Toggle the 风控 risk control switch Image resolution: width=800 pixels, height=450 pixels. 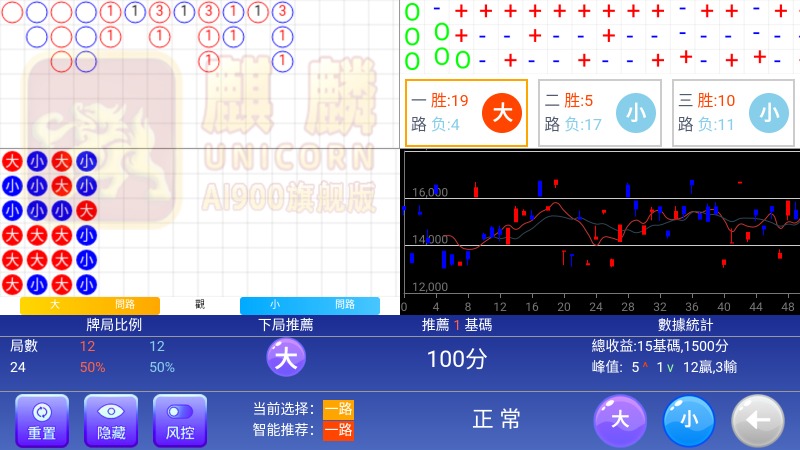tap(179, 420)
